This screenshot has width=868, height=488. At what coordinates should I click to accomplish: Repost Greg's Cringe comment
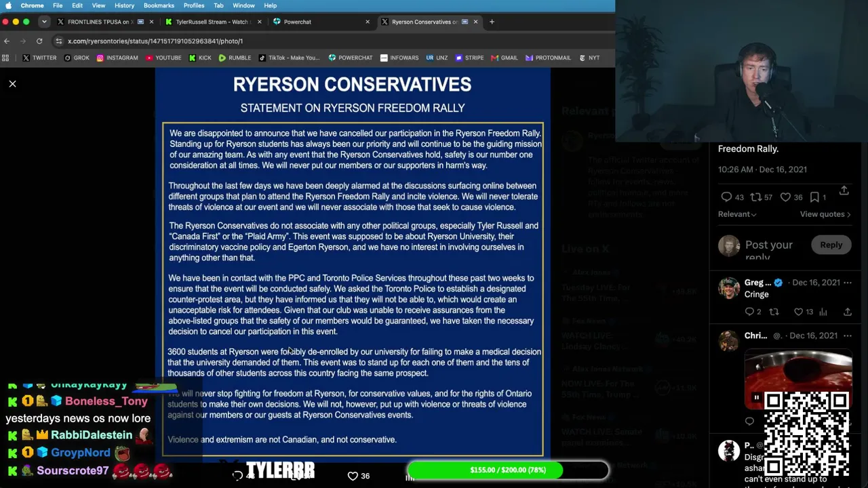(x=774, y=312)
